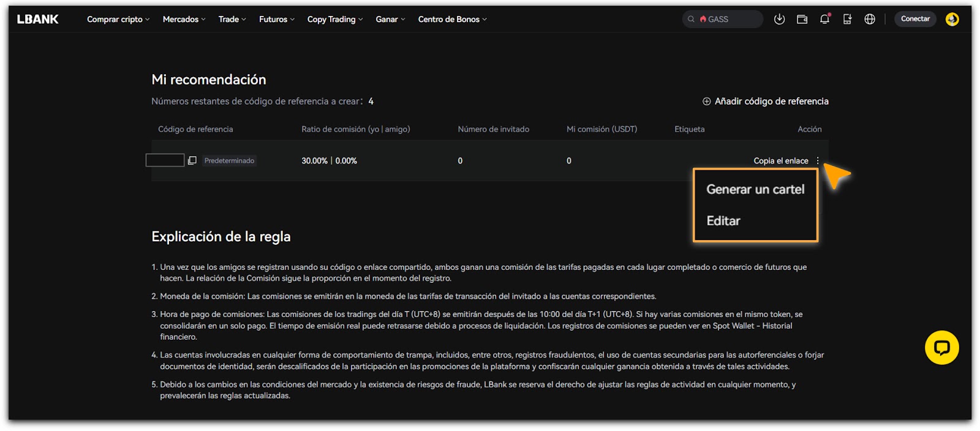Open three-dot action menu in referral row
The width and height of the screenshot is (980, 431).
click(818, 160)
